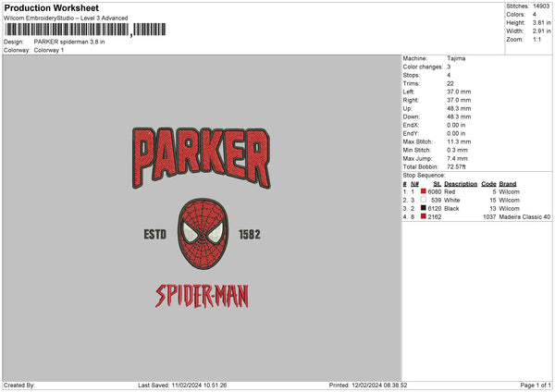
Task: Click the 'Description' column header
Action: pyautogui.click(x=461, y=184)
